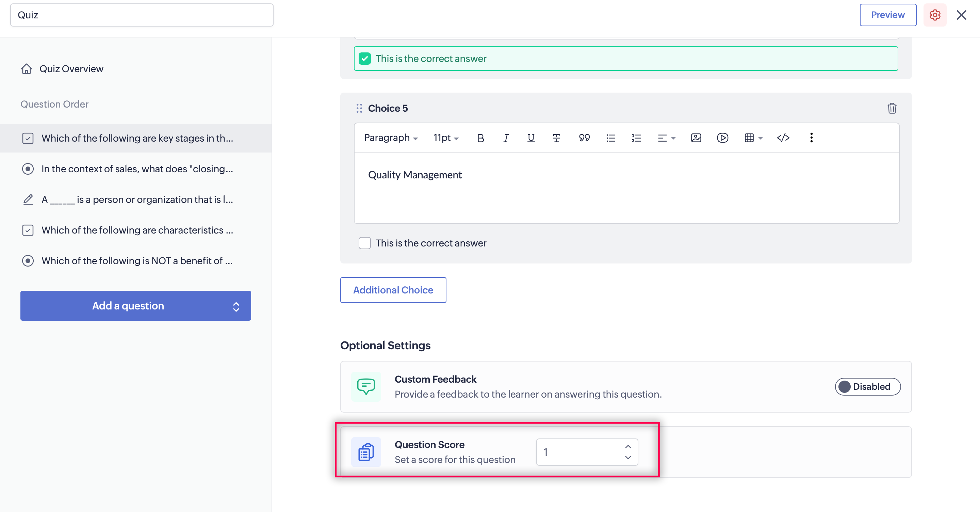The width and height of the screenshot is (980, 512).
Task: Select the 'closing' sales question in the list
Action: coord(137,169)
